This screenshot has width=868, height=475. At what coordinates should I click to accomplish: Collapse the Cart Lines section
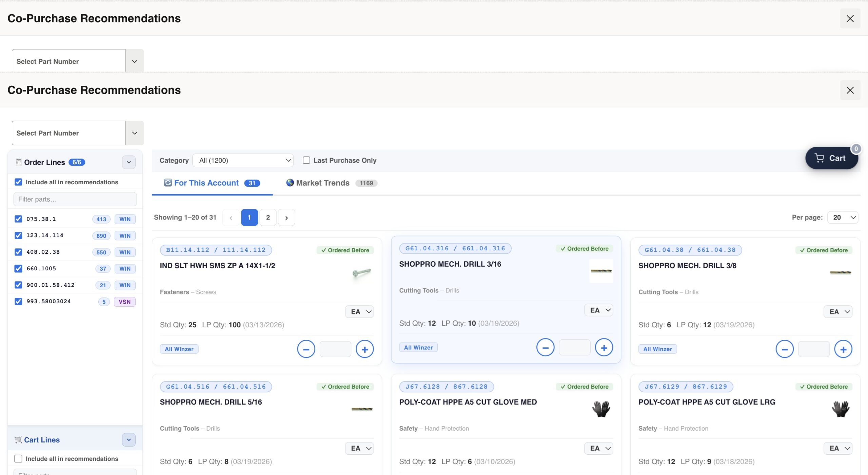click(x=129, y=440)
